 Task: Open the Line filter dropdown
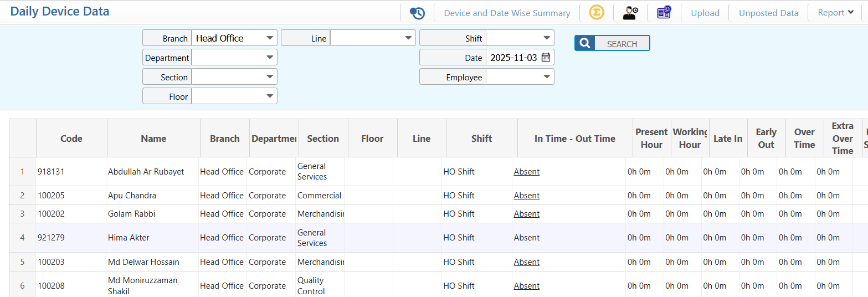pos(373,38)
